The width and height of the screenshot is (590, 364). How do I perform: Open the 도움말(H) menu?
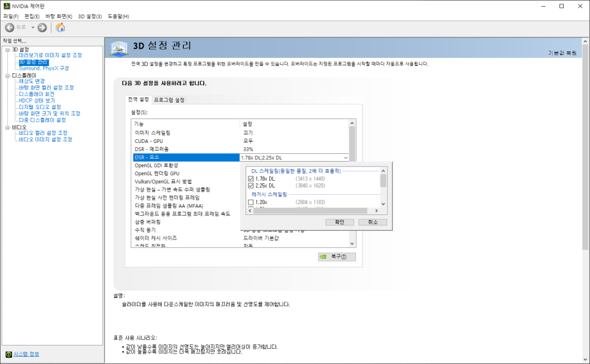(118, 16)
